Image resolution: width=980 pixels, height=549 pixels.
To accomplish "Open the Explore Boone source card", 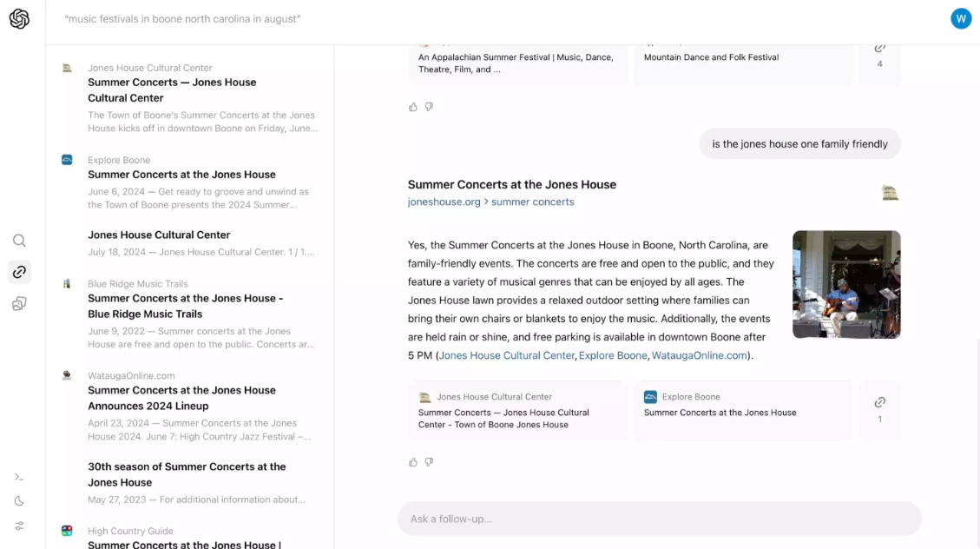I will tap(743, 410).
